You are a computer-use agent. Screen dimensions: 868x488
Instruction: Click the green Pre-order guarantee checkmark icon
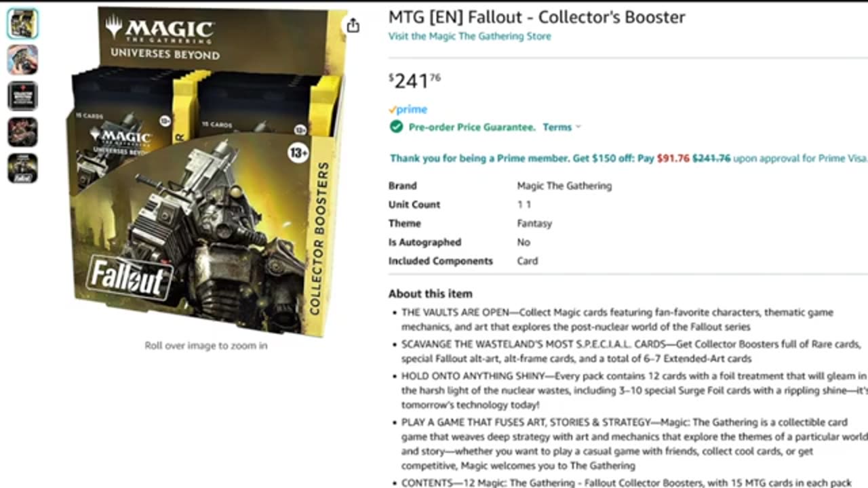[396, 127]
